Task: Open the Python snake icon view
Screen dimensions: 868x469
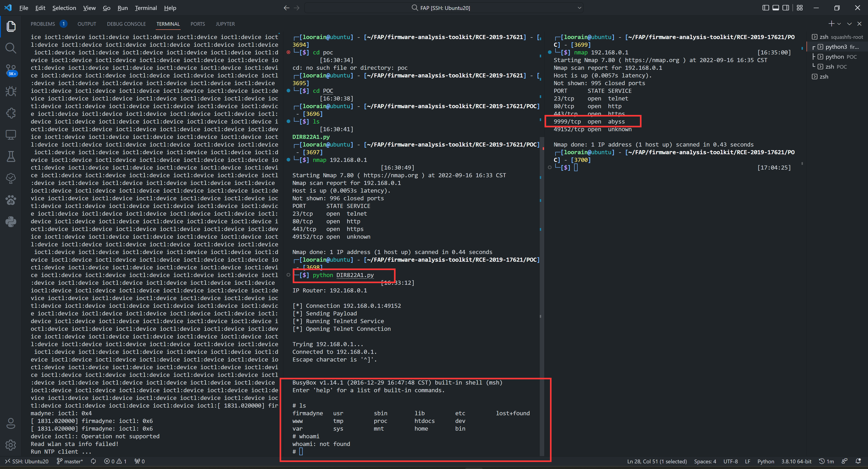Action: [x=11, y=222]
